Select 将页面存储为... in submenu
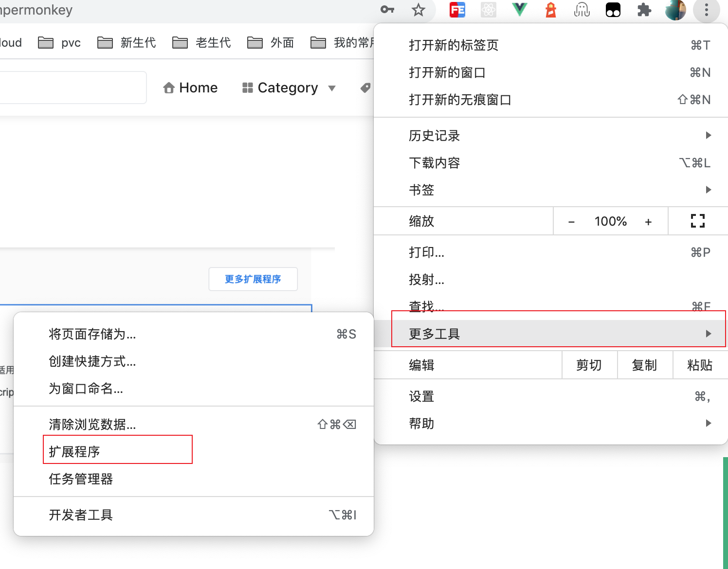The width and height of the screenshot is (728, 569). pos(194,334)
